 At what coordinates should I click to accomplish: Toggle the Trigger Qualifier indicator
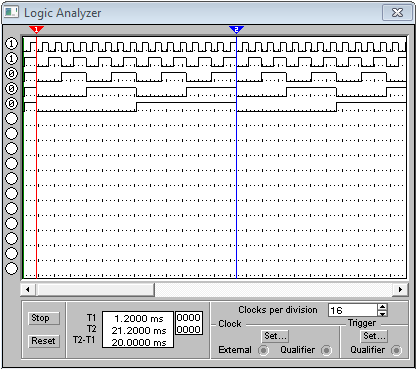click(x=396, y=350)
